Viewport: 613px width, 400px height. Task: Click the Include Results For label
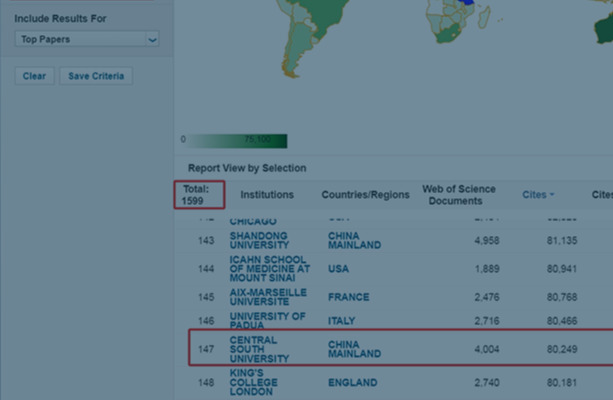(60, 19)
